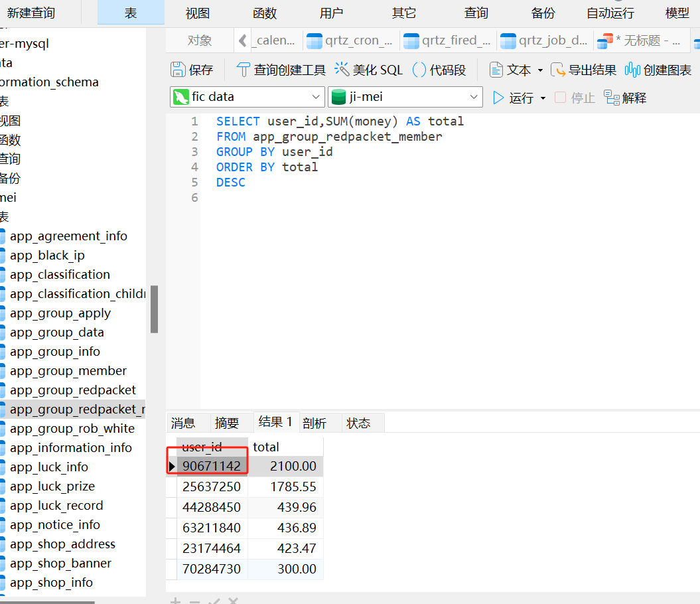Image resolution: width=700 pixels, height=604 pixels.
Task: Click Beautify SQL (美化 SQL) icon
Action: tap(342, 70)
